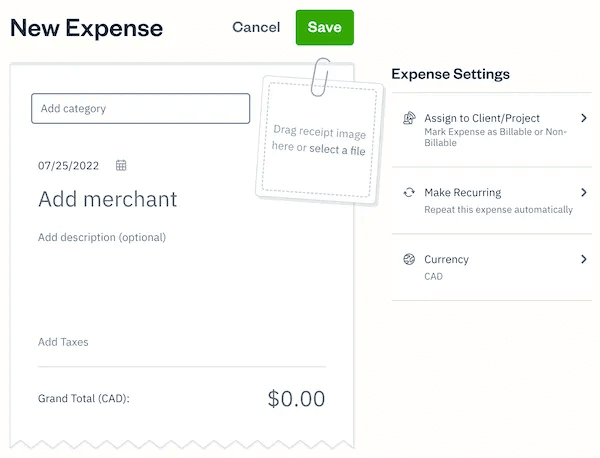The height and width of the screenshot is (458, 600).
Task: Click the Make Recurring arrows icon
Action: click(x=409, y=193)
